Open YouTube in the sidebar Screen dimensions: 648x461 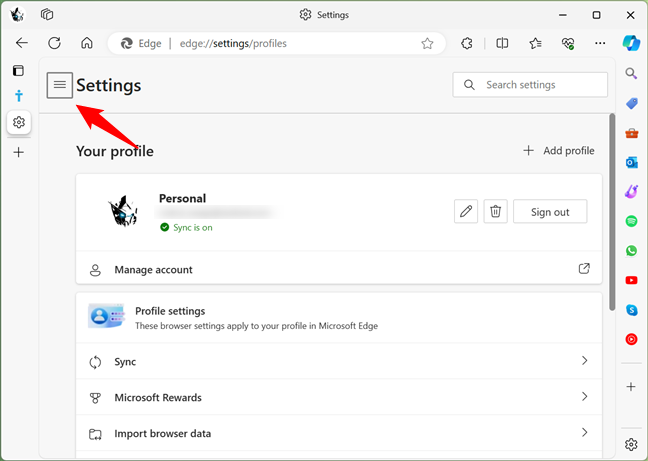[x=631, y=280]
